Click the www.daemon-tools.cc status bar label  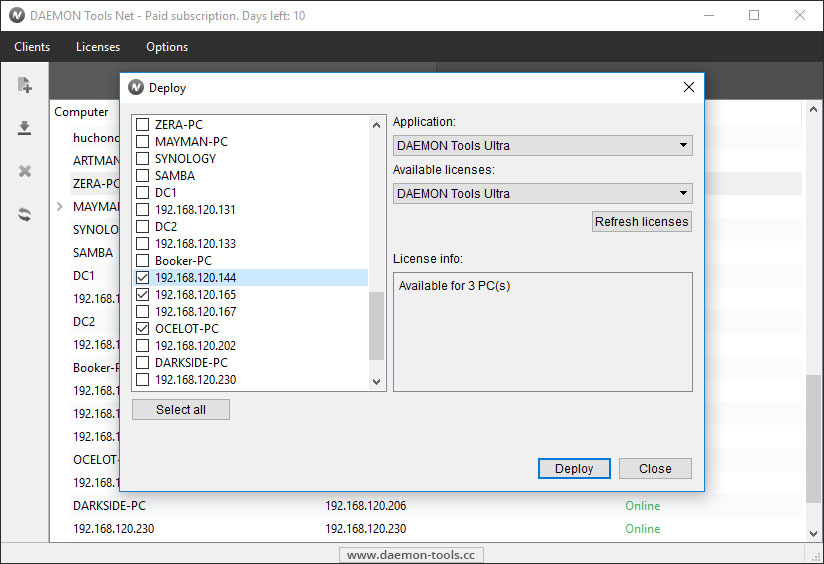(411, 555)
